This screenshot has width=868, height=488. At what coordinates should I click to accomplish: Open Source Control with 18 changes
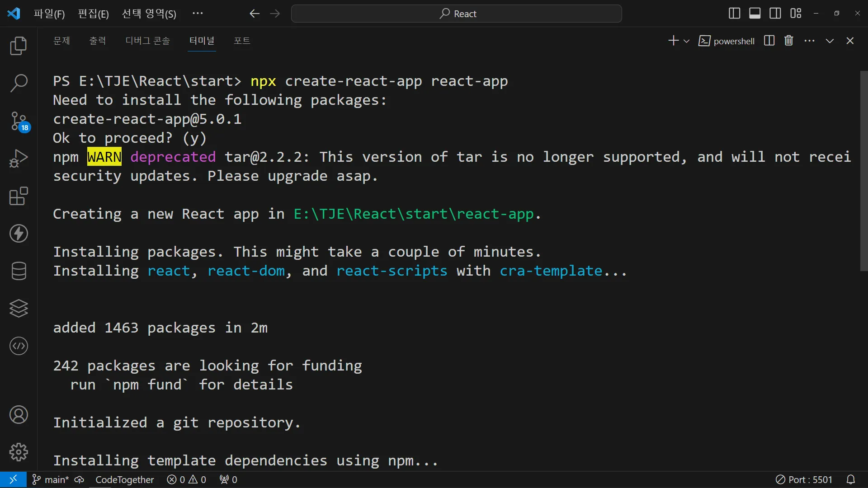click(x=19, y=121)
